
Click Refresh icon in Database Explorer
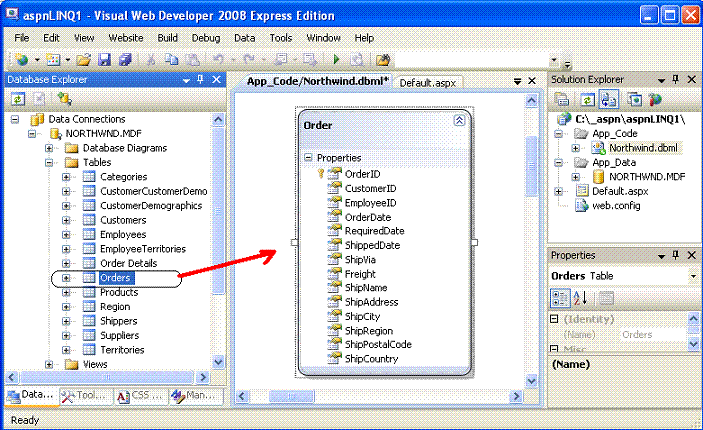[18, 99]
